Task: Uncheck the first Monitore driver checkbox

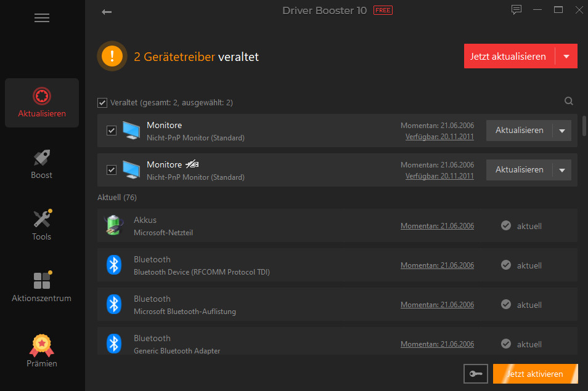Action: click(x=112, y=130)
